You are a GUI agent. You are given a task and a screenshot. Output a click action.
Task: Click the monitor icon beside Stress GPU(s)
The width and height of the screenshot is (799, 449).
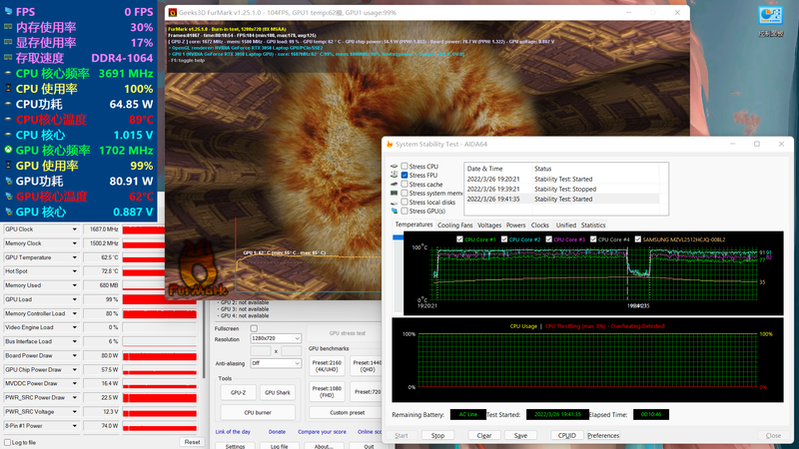point(393,211)
